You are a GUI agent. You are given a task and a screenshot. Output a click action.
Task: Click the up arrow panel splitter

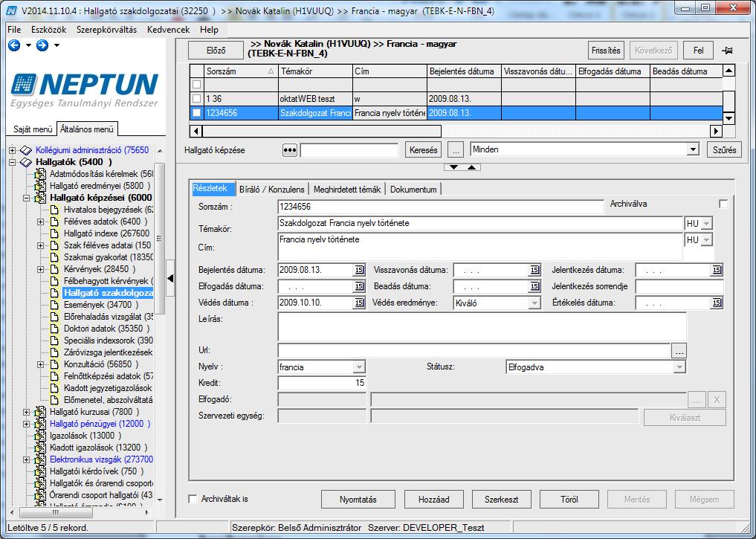click(471, 167)
